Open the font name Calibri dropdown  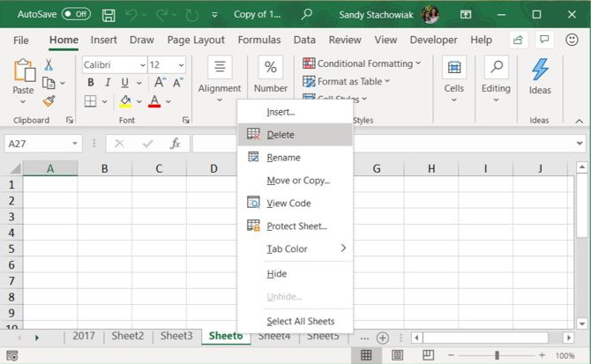143,65
